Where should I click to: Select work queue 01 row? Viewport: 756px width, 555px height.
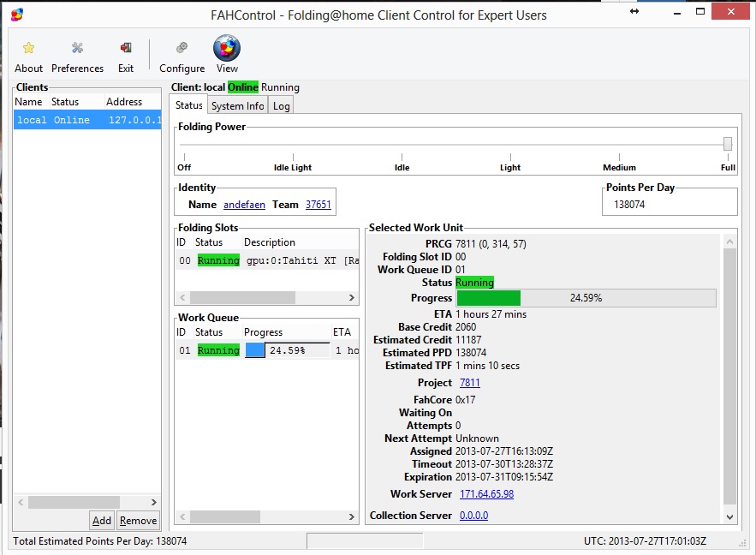click(x=267, y=350)
